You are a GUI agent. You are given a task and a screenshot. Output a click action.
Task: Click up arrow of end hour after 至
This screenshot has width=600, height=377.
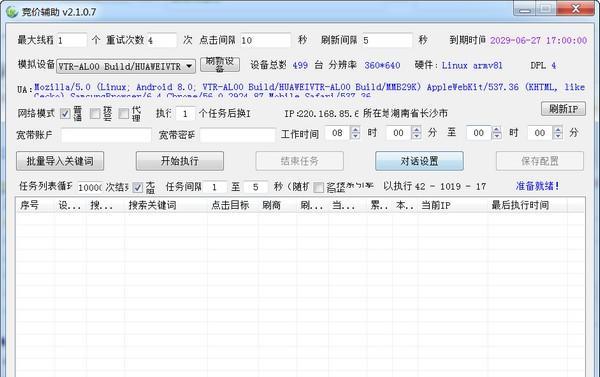click(497, 130)
